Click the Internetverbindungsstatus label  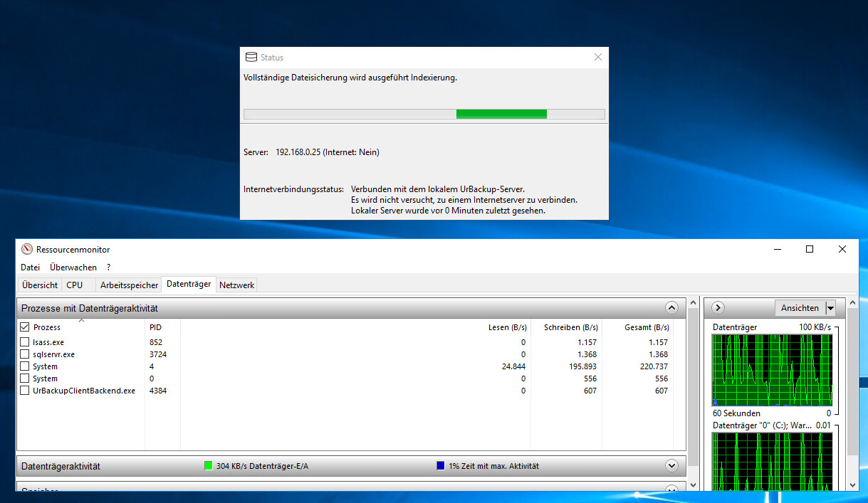(293, 189)
